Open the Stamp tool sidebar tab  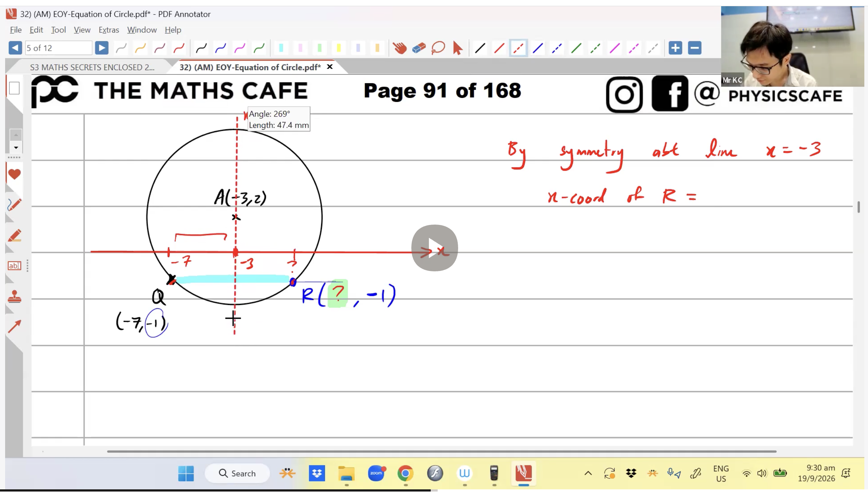tap(14, 297)
